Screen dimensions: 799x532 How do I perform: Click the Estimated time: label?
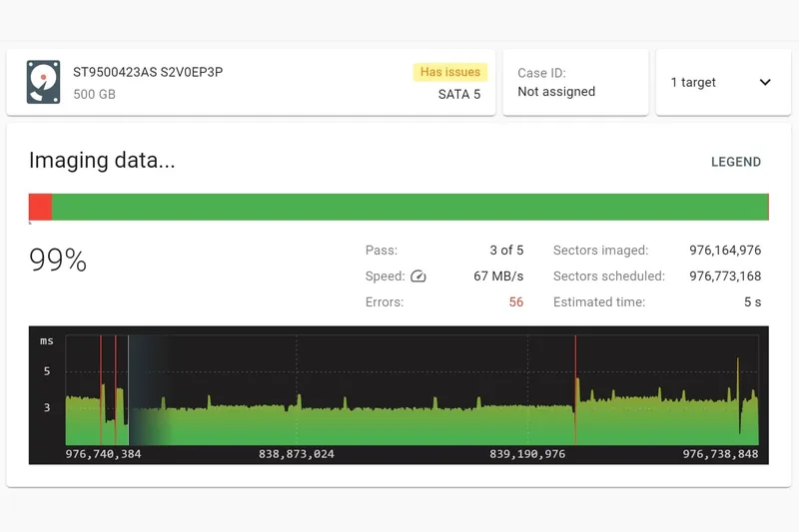pyautogui.click(x=599, y=301)
